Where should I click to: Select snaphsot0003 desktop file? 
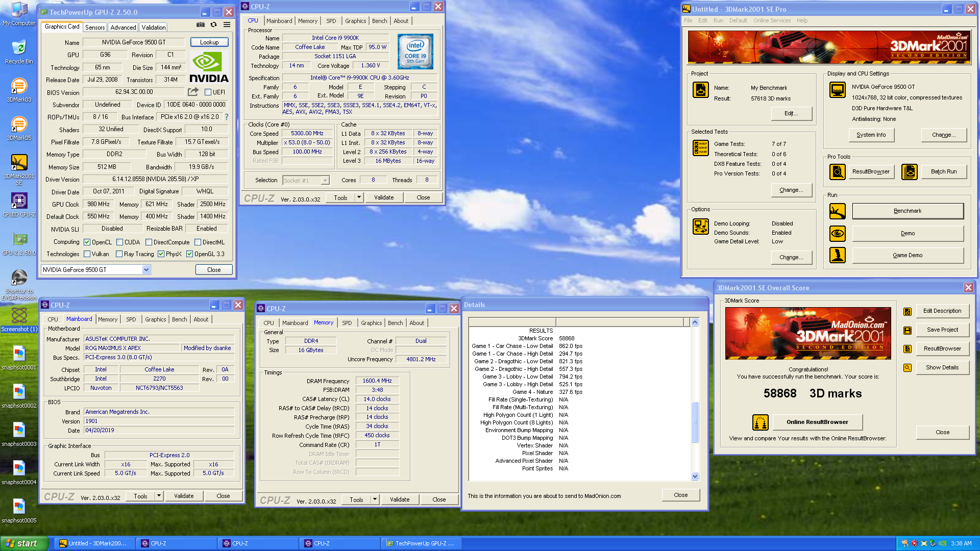point(19,434)
